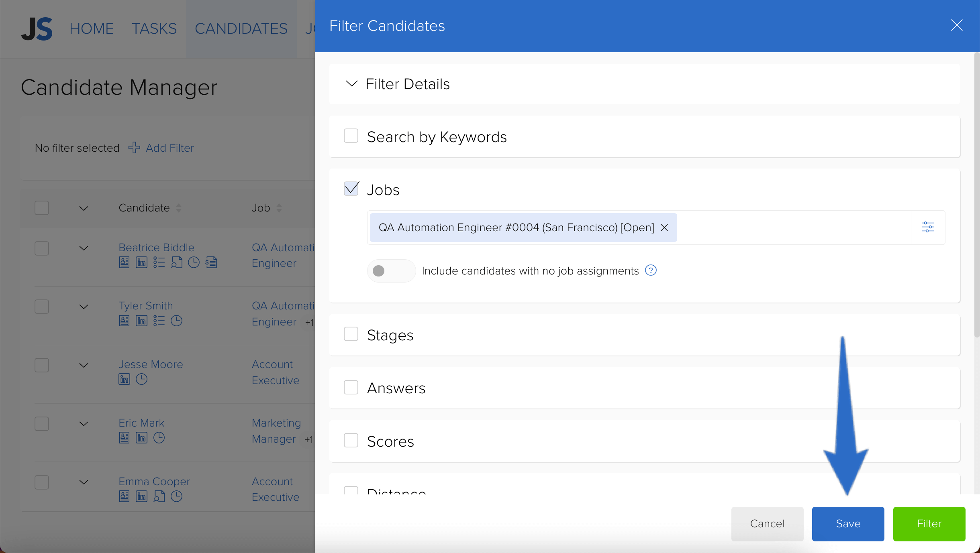
Task: Click the help question mark icon next to job assignments
Action: (650, 270)
